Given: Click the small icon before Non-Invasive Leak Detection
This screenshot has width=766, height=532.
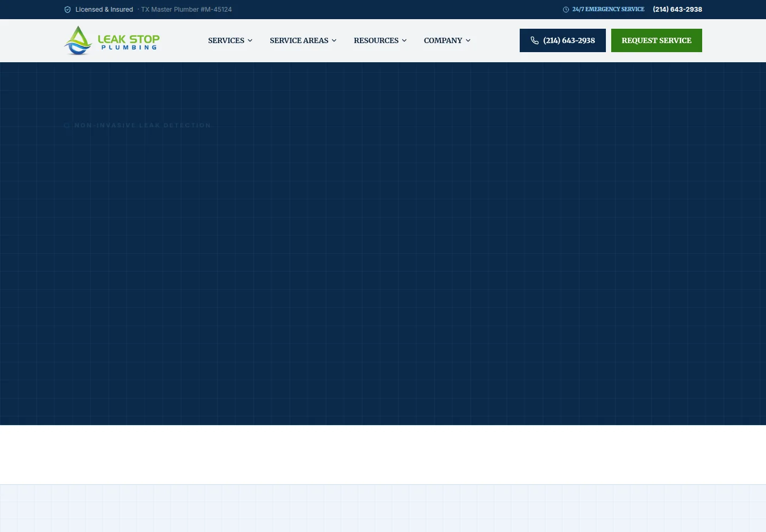Looking at the screenshot, I should click(66, 126).
